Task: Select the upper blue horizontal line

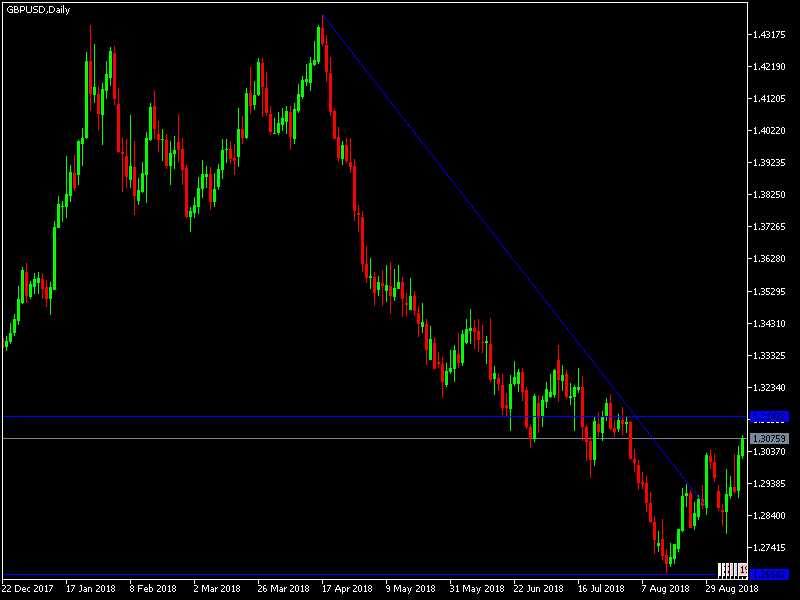Action: click(375, 417)
